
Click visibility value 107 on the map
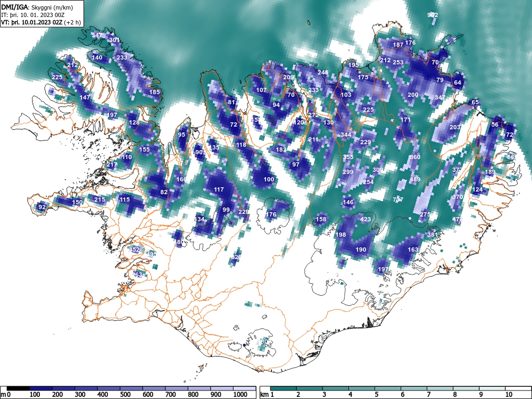261,90
